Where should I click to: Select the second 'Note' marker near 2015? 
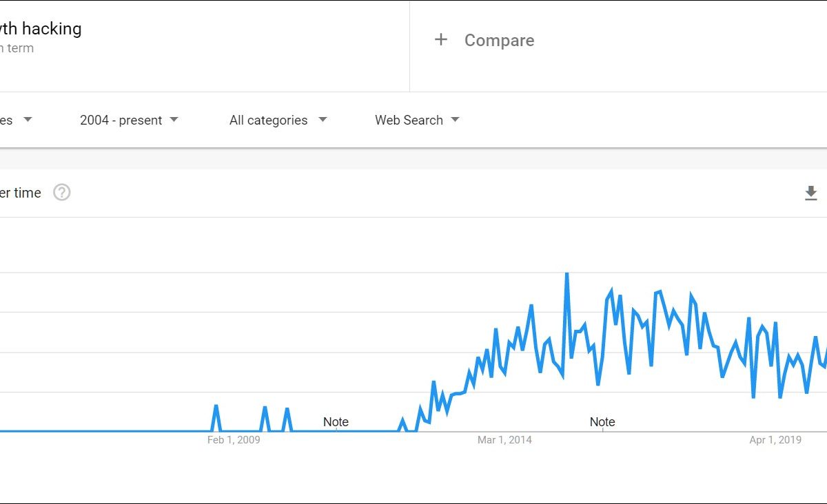tap(602, 422)
